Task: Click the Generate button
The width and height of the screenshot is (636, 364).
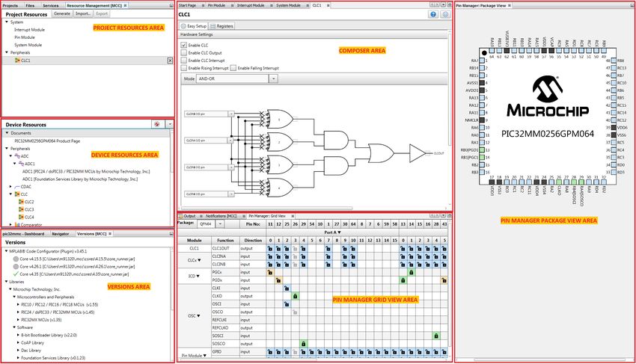Action: [62, 13]
